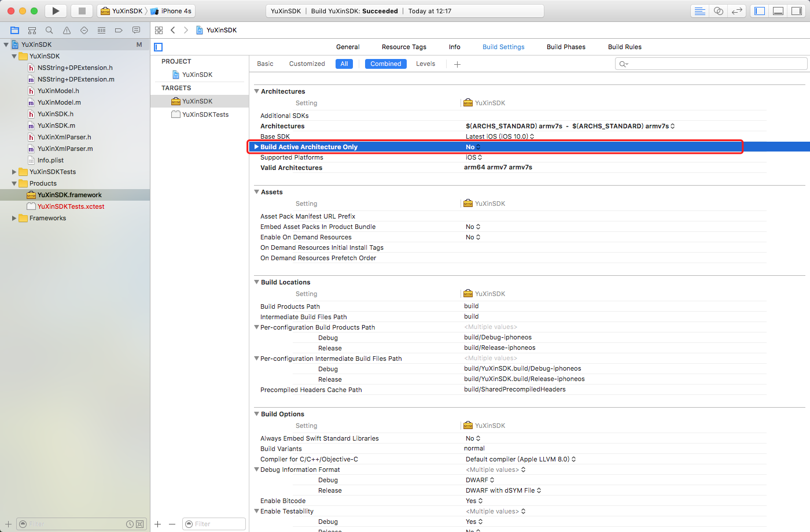Collapse the Debug Information Format row
Screen dimensions: 810x532
pos(256,470)
